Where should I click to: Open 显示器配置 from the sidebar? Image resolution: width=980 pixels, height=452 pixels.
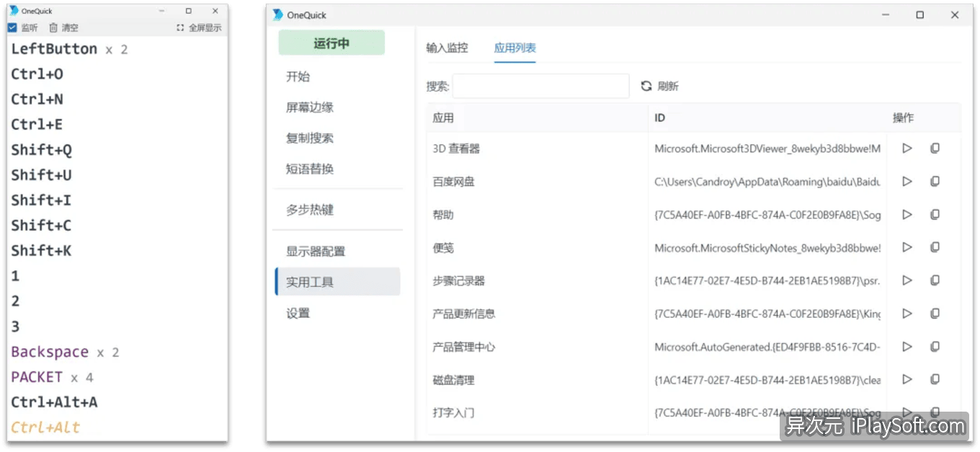point(316,250)
